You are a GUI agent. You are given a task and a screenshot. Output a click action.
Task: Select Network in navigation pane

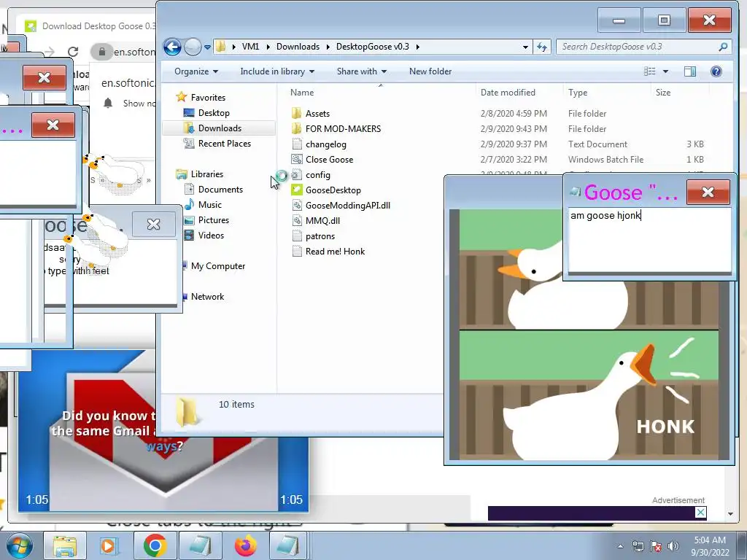[x=207, y=297]
